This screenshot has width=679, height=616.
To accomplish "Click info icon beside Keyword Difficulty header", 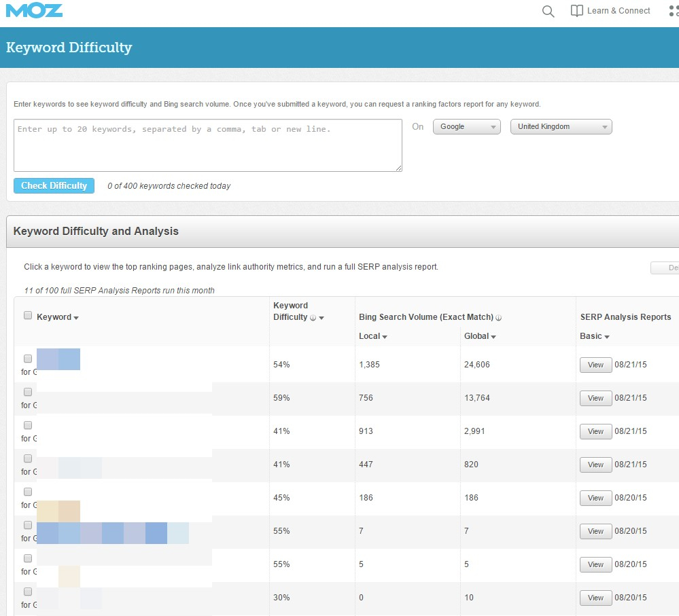I will coord(313,318).
